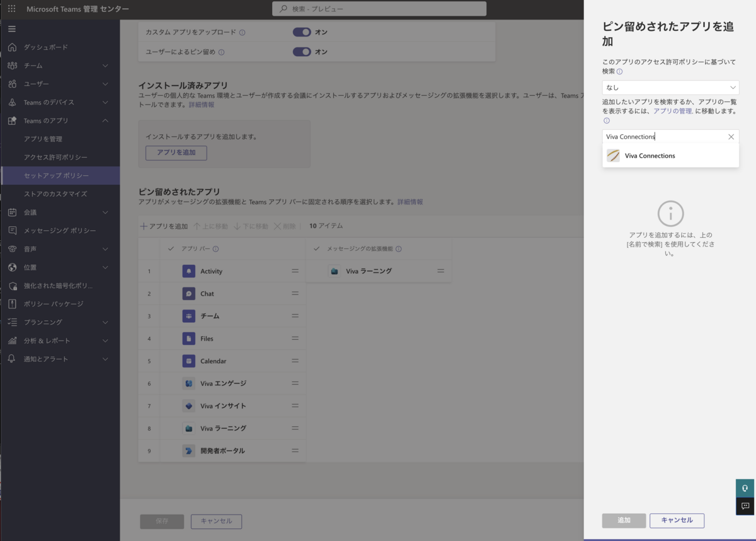Click info icon beside アプリ バー header

[x=215, y=249]
